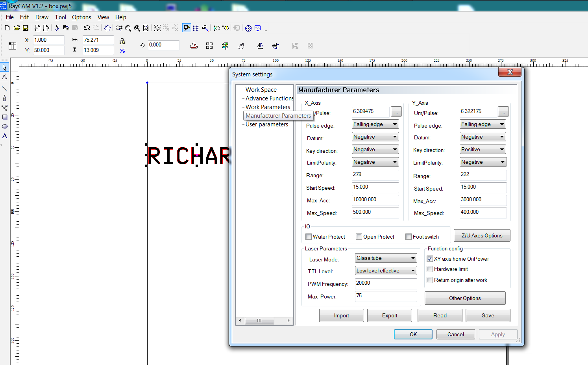Select the Text tool in left toolbar
Screen dimensions: 588x365
(5, 136)
